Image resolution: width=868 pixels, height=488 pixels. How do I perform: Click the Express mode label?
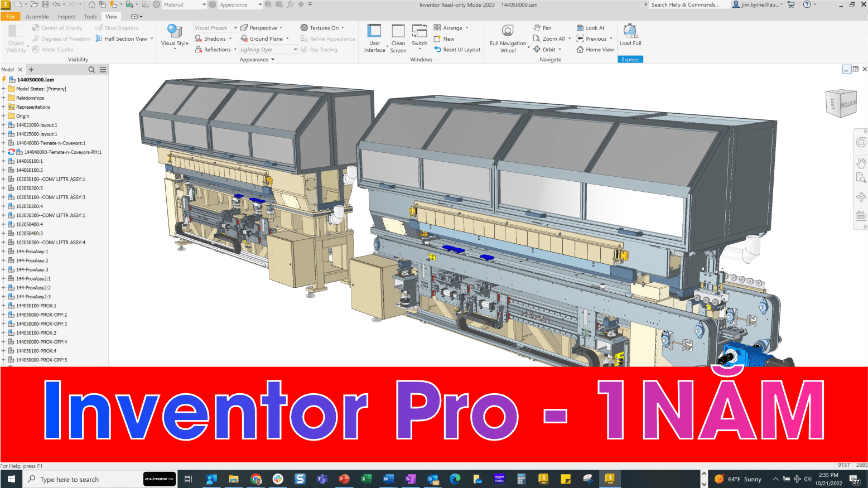tap(630, 60)
